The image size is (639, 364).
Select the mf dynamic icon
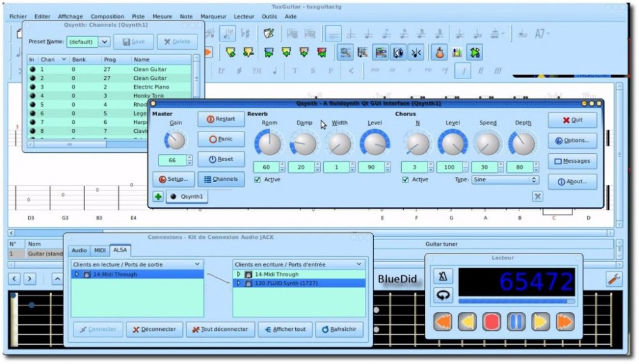click(445, 70)
